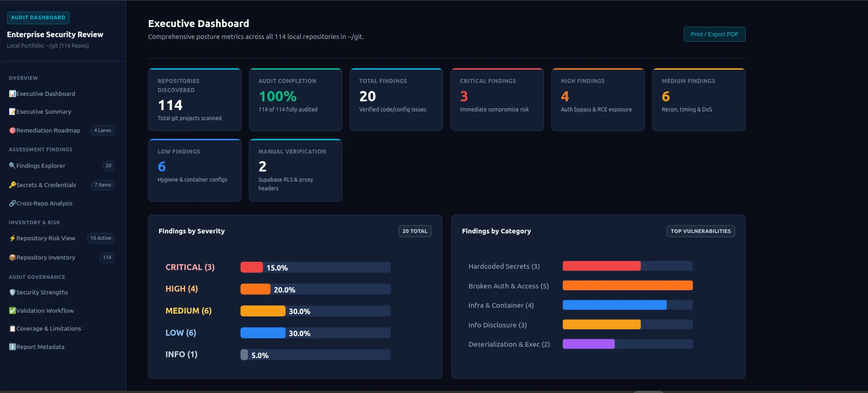
Task: Open the Audit Completion 100% card
Action: point(296,100)
